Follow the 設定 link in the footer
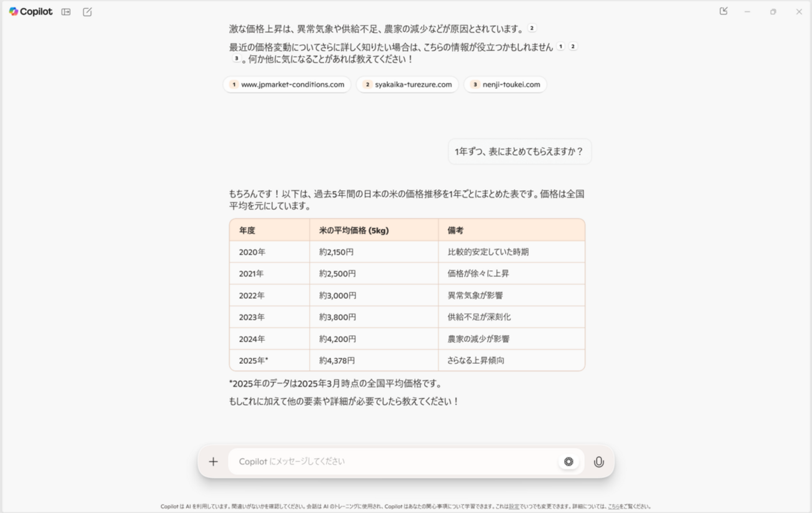Viewport: 812px width, 513px height. coord(513,507)
